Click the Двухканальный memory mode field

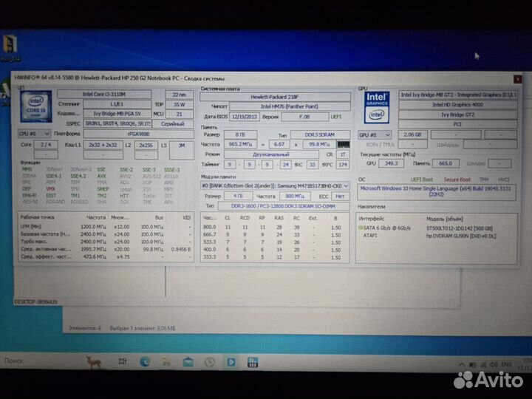271,154
